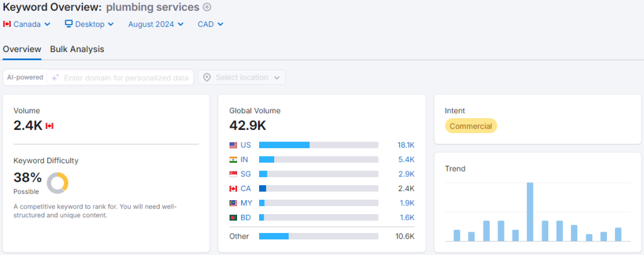Open the Select location dropdown
This screenshot has width=644, height=255.
[x=242, y=77]
